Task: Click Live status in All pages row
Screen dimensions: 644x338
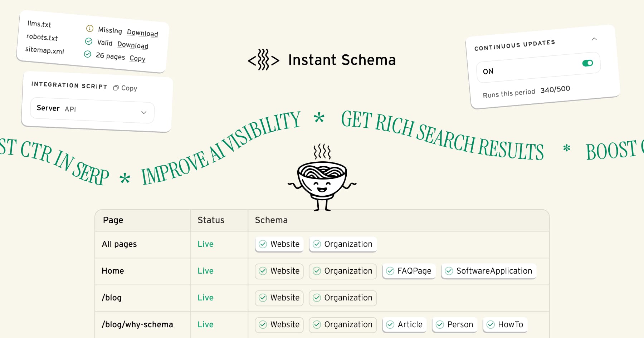Action: [205, 244]
